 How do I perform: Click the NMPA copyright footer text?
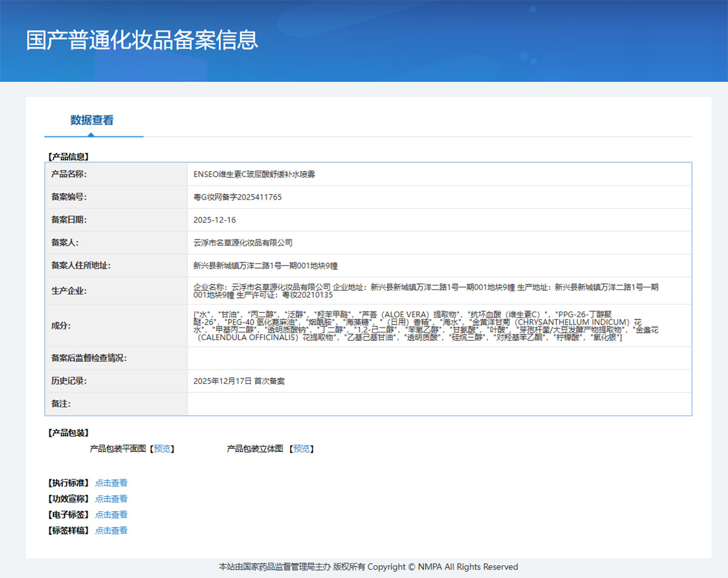coord(368,566)
